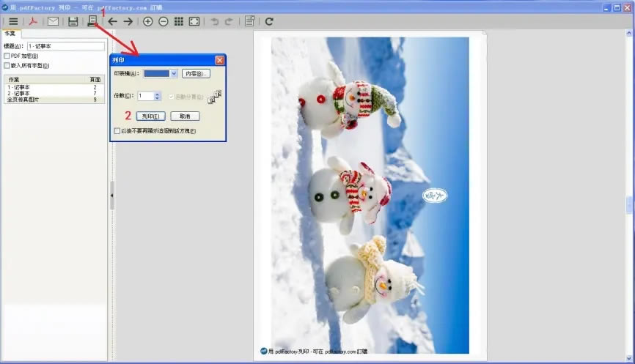Zoom out using the minus icon
The width and height of the screenshot is (635, 364).
tap(163, 21)
